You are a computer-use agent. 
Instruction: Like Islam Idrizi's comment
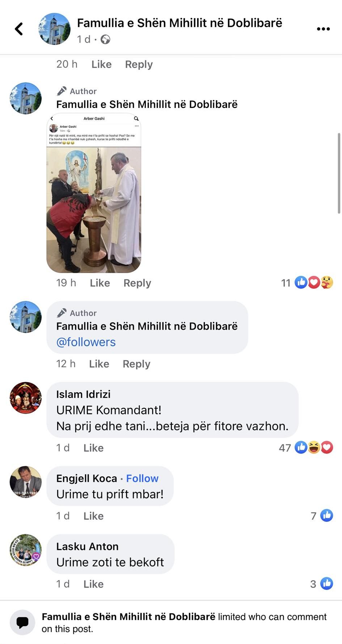(x=93, y=448)
